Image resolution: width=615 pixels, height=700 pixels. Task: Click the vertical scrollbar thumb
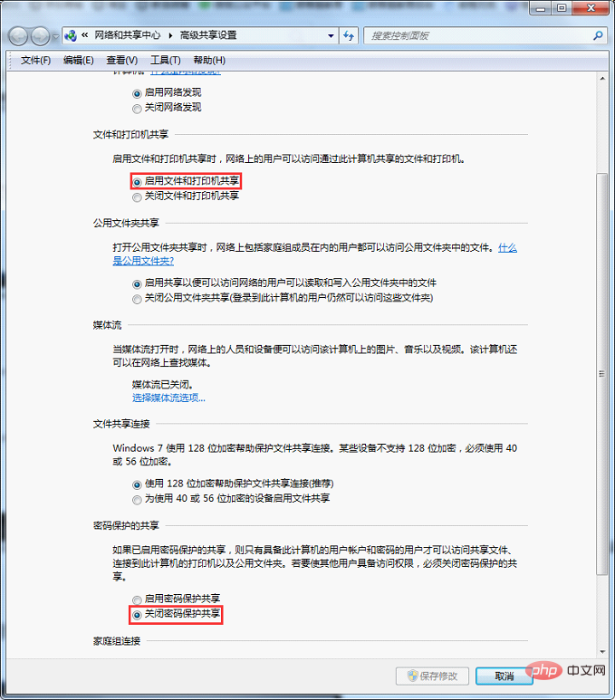click(x=602, y=374)
